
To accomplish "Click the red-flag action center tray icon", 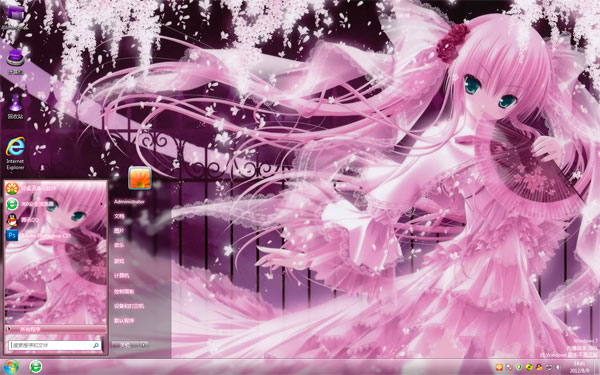I will (x=509, y=367).
